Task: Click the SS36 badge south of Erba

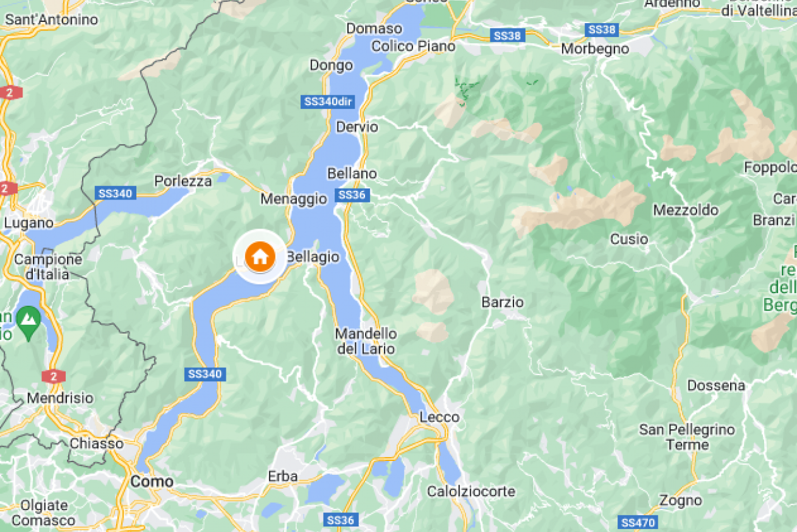Action: (x=340, y=520)
